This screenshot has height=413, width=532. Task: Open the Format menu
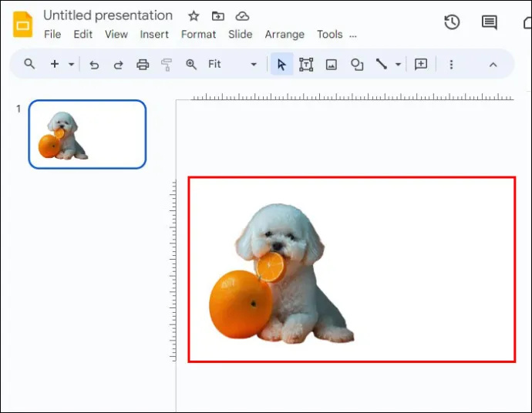(198, 34)
